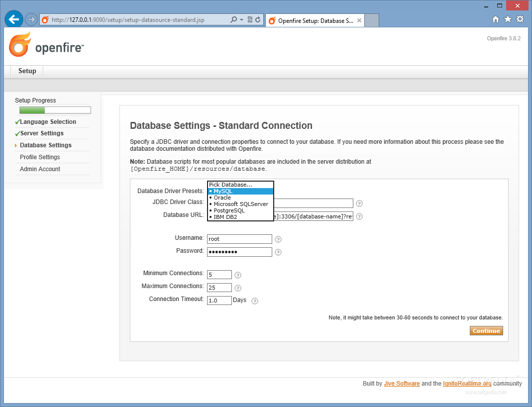Viewport: 532px width, 407px height.
Task: Click the Password input field
Action: (x=239, y=252)
